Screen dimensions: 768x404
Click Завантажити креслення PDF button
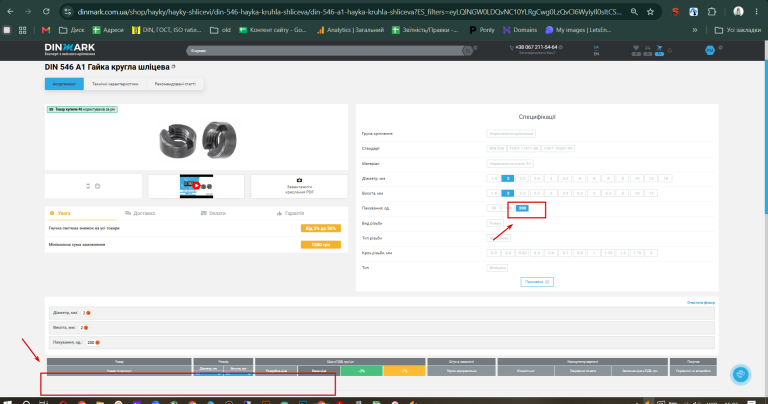pos(299,187)
